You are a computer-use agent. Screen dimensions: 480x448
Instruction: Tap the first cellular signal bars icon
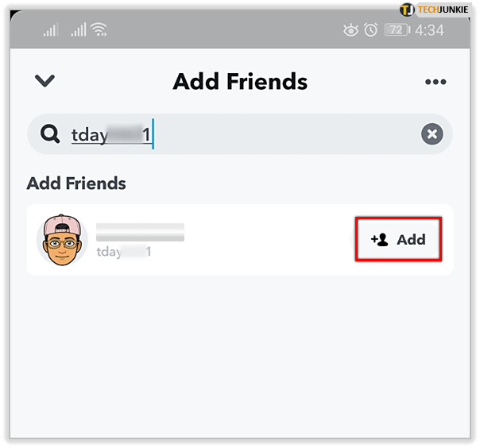50,29
